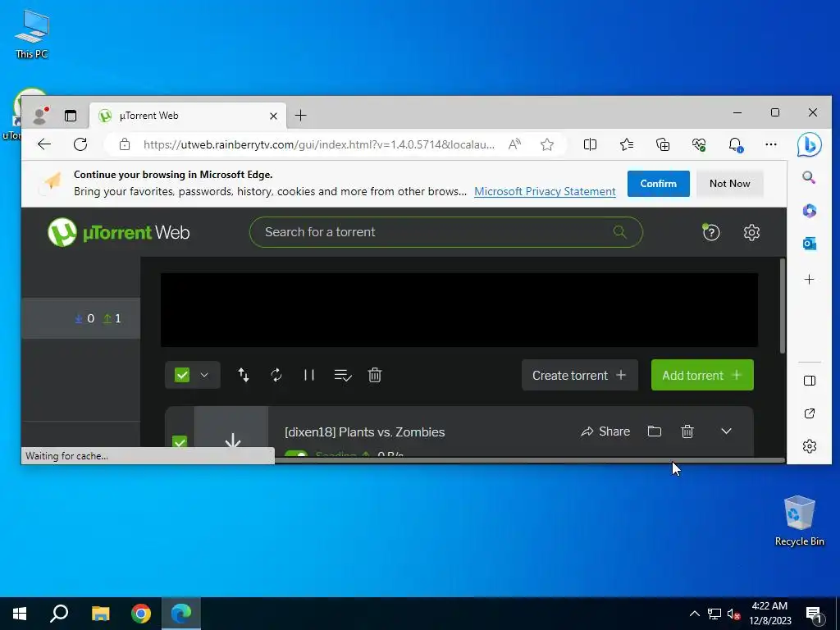Viewport: 840px width, 630px height.
Task: Click the search magnifier in torrent search
Action: [620, 232]
